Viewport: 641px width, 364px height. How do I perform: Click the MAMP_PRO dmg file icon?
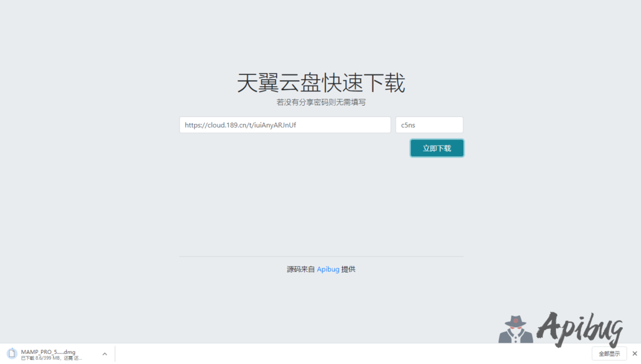[11, 354]
